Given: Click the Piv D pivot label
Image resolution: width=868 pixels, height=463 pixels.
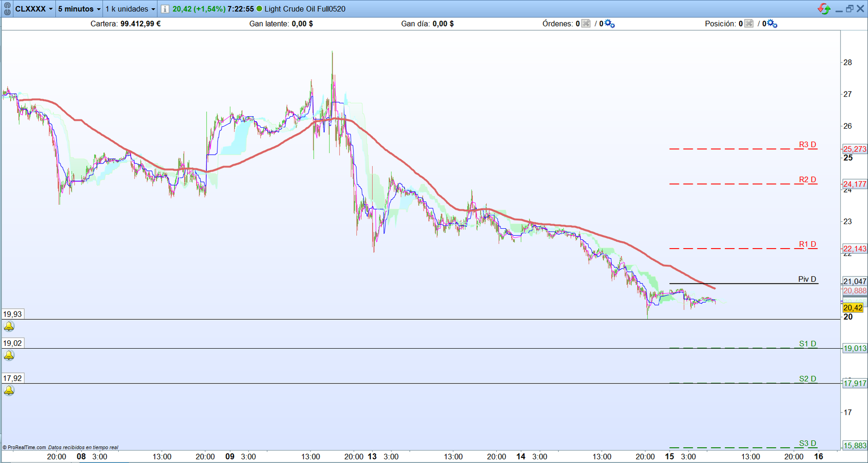Looking at the screenshot, I should (807, 279).
